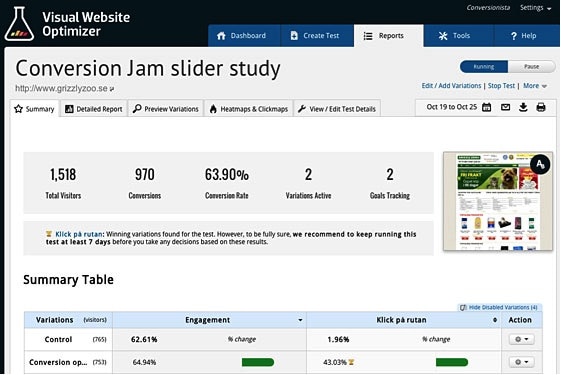561x375 pixels.
Task: Click the 64.94% engagement value
Action: click(x=144, y=362)
